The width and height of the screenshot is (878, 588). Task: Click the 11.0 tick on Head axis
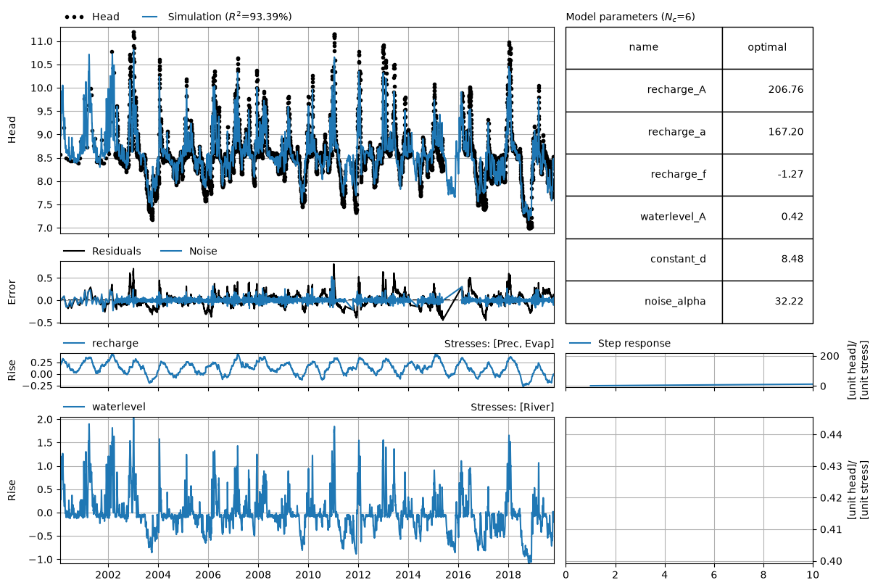point(43,41)
